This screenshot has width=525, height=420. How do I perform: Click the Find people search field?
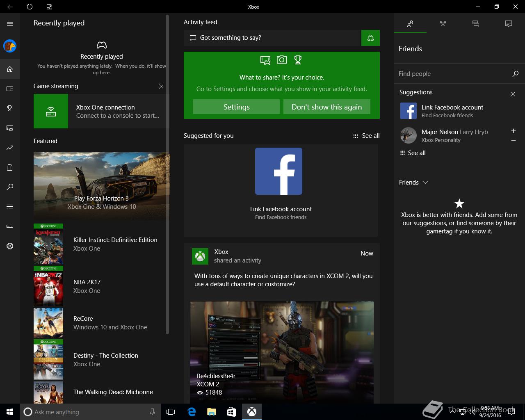point(459,74)
